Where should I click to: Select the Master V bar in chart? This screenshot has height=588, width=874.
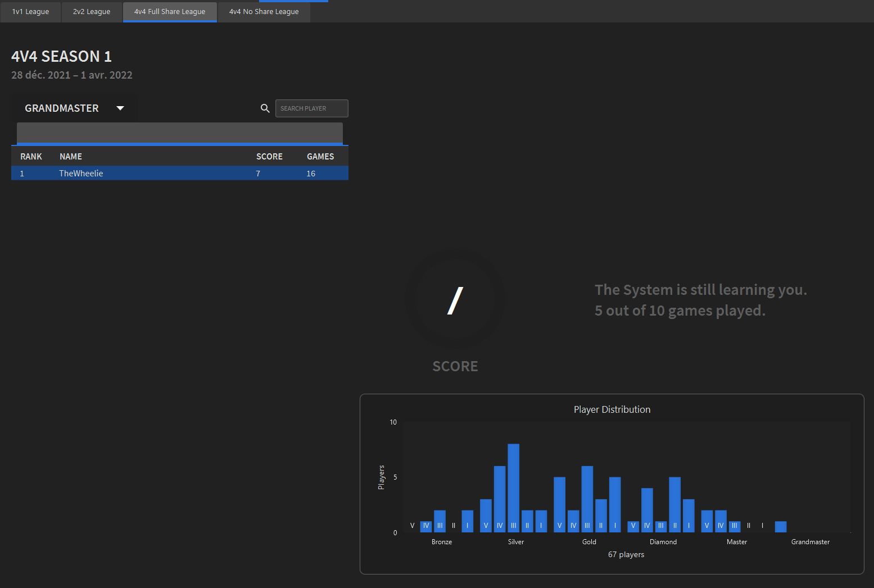pos(707,521)
